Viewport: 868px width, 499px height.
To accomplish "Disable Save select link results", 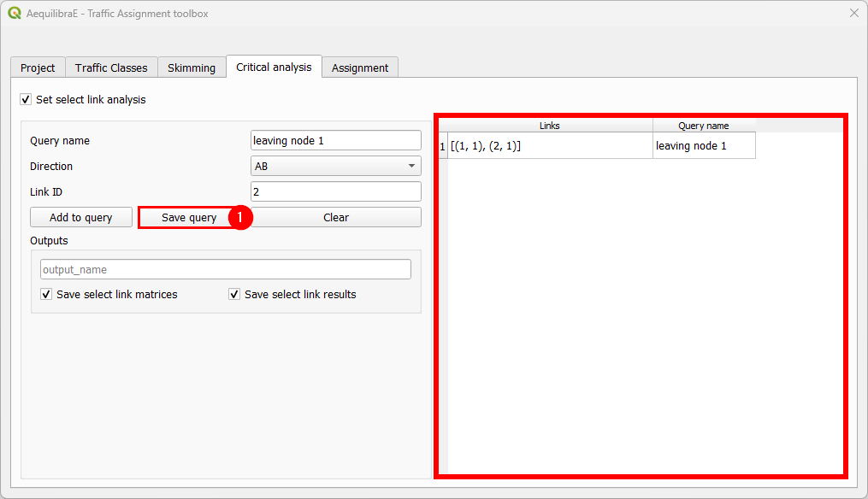I will point(234,294).
